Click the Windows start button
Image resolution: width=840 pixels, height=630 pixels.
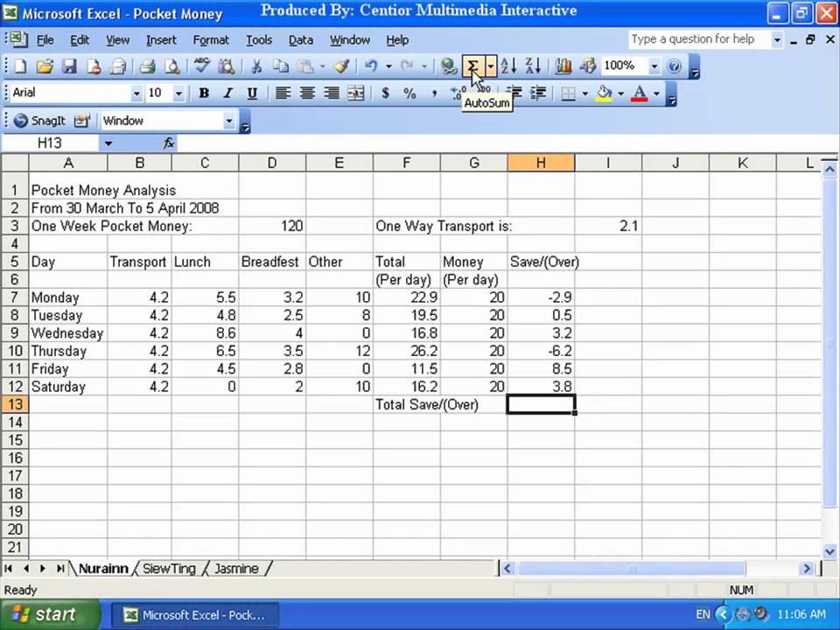pyautogui.click(x=51, y=614)
